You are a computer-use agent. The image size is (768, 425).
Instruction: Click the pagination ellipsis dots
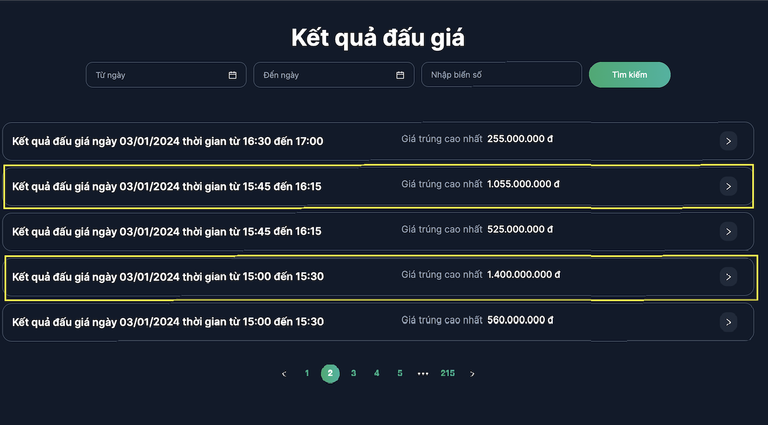click(x=423, y=374)
